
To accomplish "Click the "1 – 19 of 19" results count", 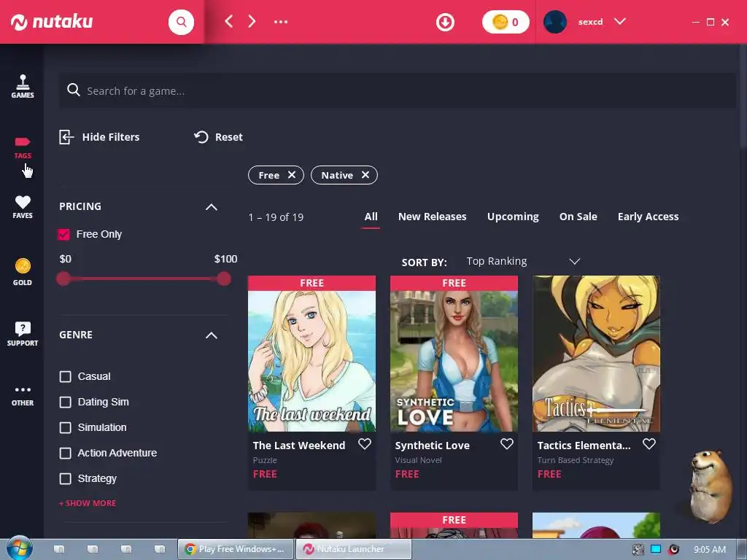I will (276, 217).
